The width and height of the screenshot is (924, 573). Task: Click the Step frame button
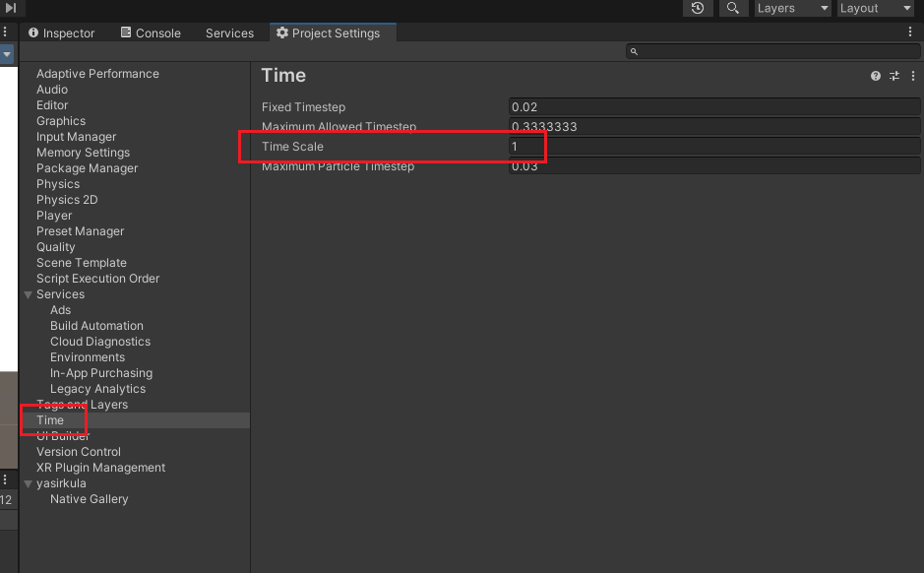pyautogui.click(x=10, y=8)
